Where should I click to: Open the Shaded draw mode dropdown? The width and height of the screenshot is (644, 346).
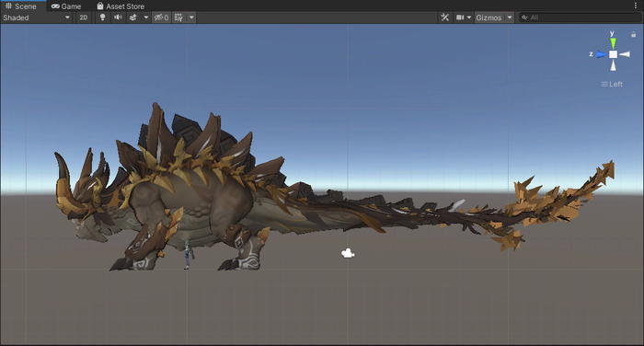point(37,17)
